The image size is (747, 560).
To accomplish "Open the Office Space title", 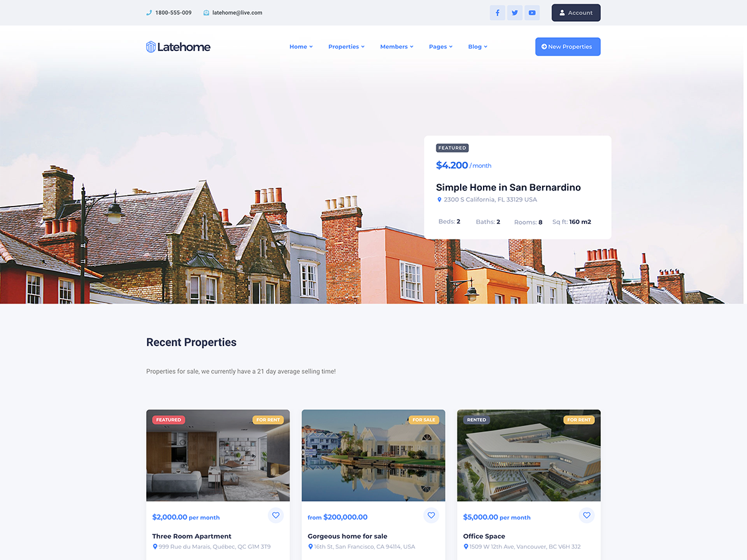I will pos(484,536).
